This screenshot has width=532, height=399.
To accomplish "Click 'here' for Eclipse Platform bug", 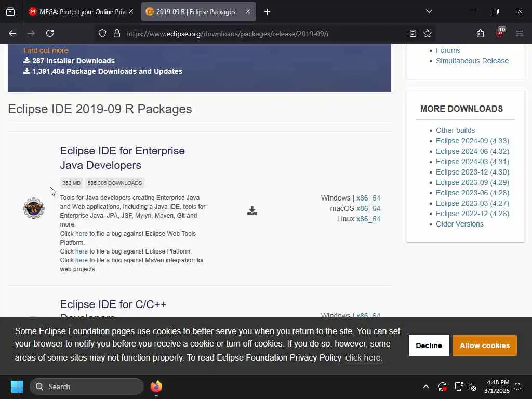I will [82, 251].
